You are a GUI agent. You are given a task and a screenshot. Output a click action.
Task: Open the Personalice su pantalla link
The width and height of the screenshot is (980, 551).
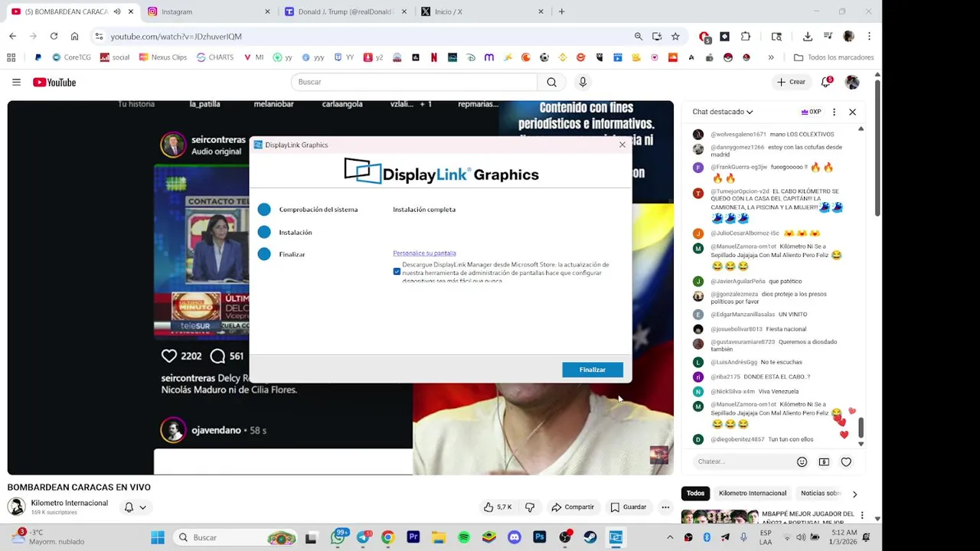(424, 253)
